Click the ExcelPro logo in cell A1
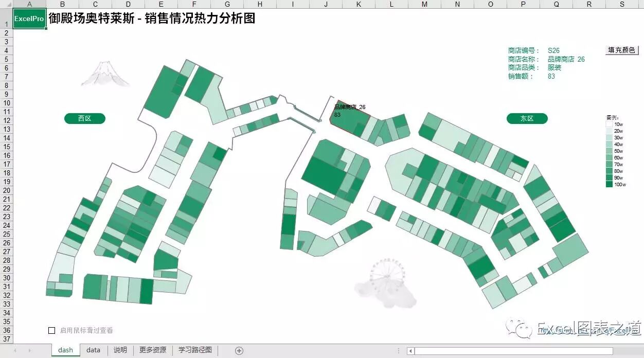This screenshot has height=358, width=644. (x=29, y=19)
